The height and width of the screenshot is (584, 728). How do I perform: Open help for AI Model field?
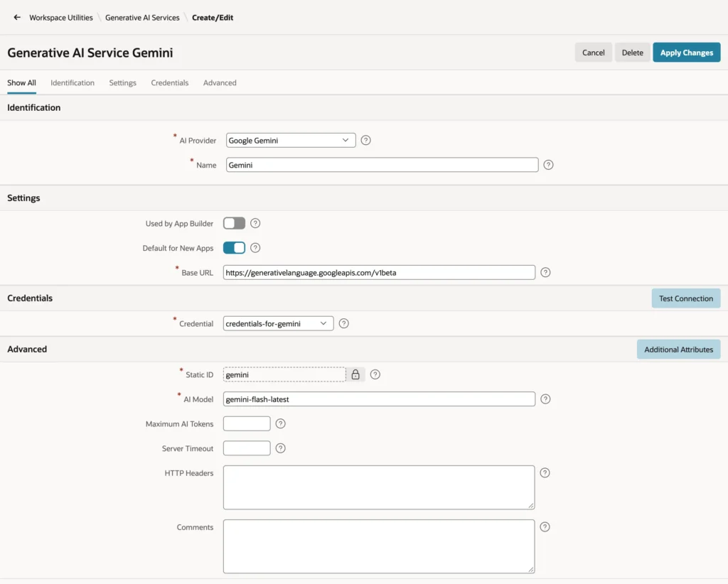point(545,399)
